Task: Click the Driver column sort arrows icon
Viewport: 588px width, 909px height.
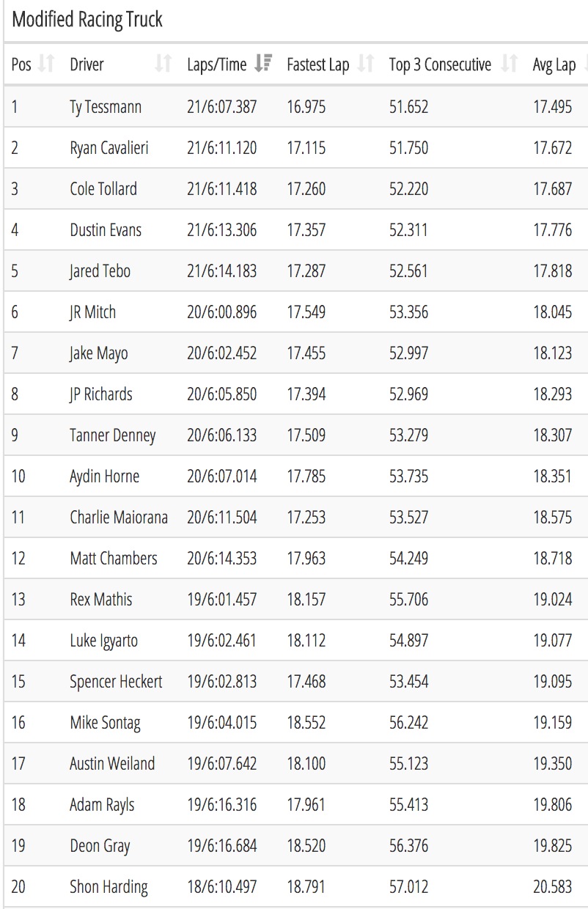Action: (163, 65)
